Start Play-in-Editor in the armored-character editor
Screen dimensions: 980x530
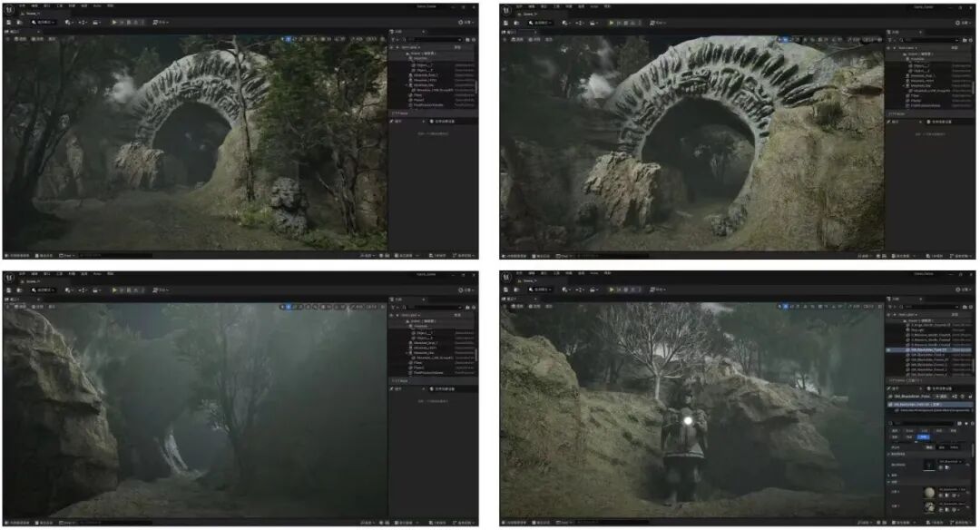pos(611,290)
